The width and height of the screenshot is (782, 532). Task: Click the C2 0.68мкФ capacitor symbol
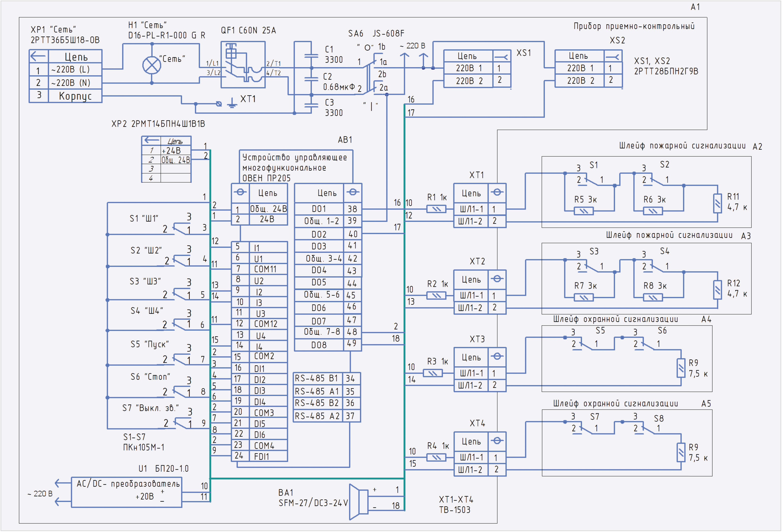(x=311, y=79)
